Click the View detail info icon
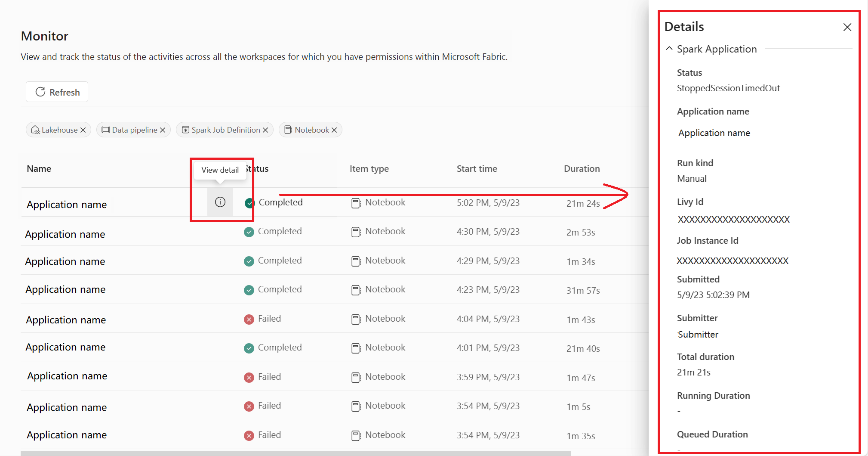The height and width of the screenshot is (456, 868). pos(220,202)
